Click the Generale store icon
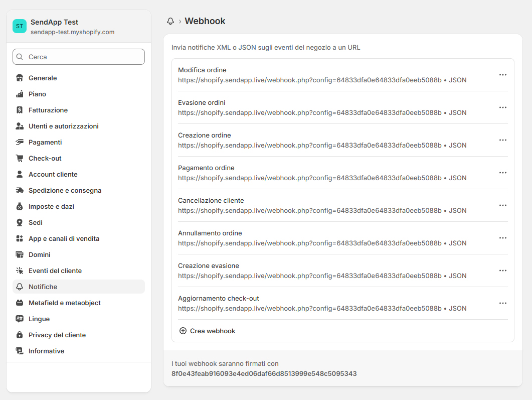 [20, 78]
